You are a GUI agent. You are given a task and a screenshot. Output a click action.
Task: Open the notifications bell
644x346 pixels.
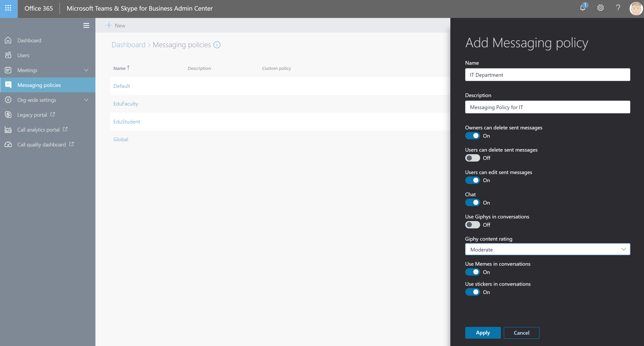pyautogui.click(x=583, y=8)
